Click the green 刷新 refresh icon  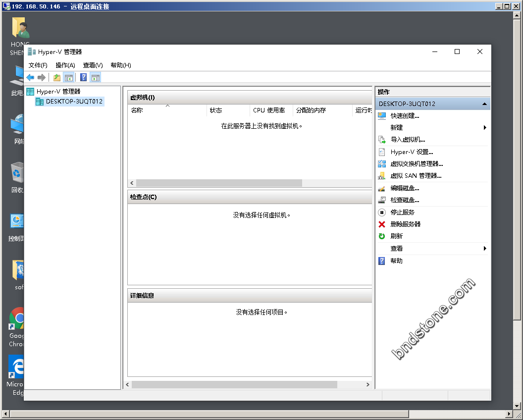382,236
